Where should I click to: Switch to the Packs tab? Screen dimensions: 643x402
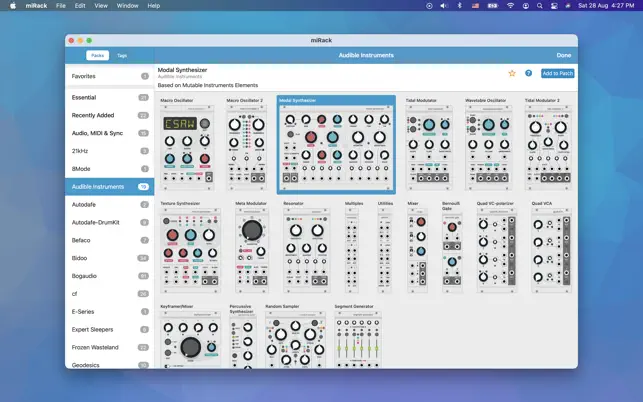point(98,55)
